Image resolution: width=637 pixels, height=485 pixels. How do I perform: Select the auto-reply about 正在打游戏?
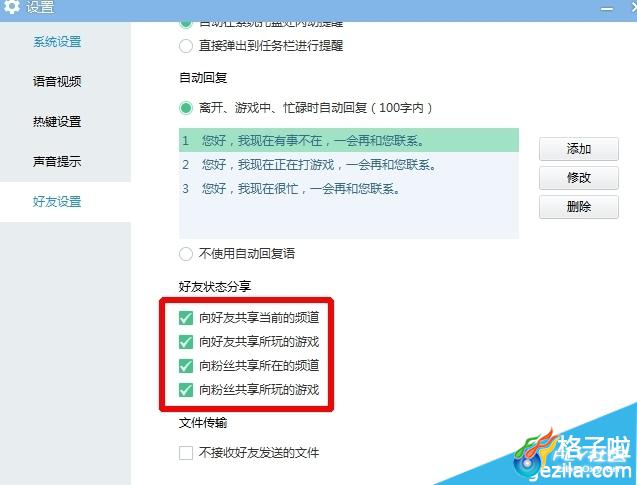(x=349, y=165)
